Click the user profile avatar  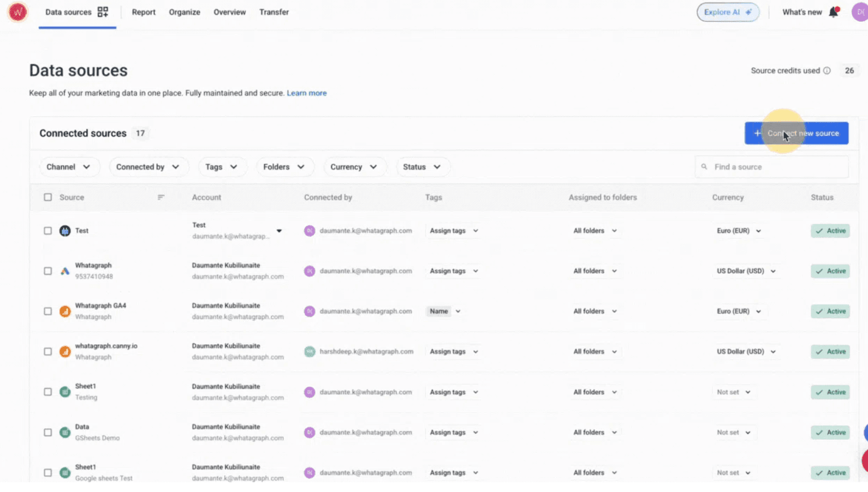point(859,12)
